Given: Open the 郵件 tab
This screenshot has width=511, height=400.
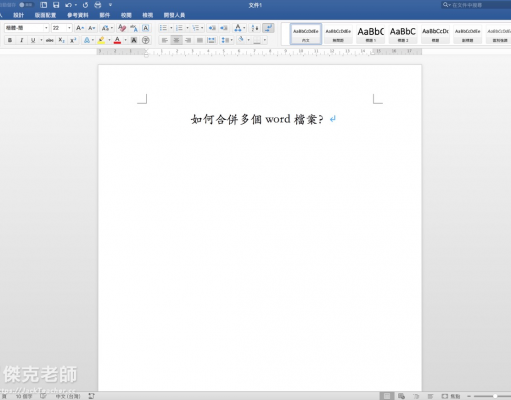Looking at the screenshot, I should [x=105, y=15].
